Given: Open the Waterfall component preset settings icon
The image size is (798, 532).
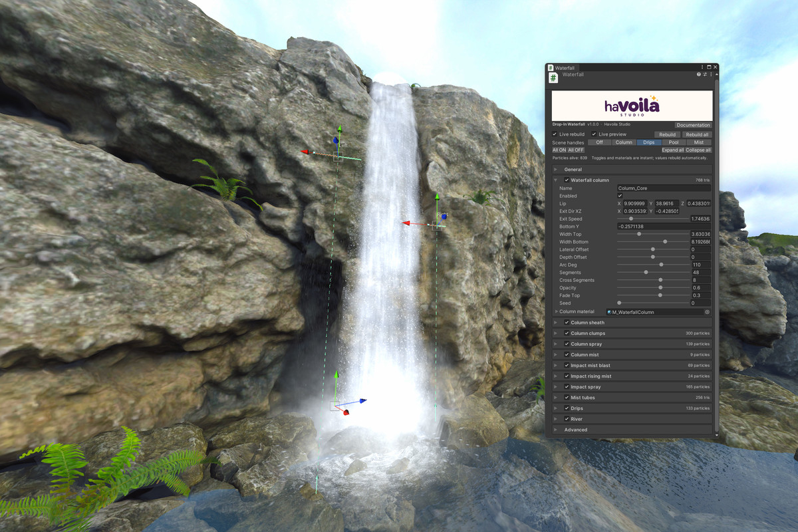Looking at the screenshot, I should coord(704,74).
